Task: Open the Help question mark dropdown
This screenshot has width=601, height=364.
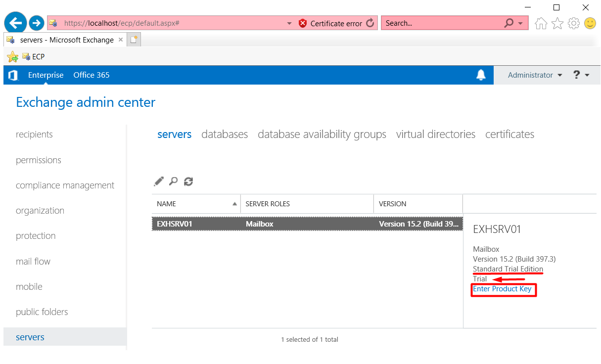Action: 581,75
